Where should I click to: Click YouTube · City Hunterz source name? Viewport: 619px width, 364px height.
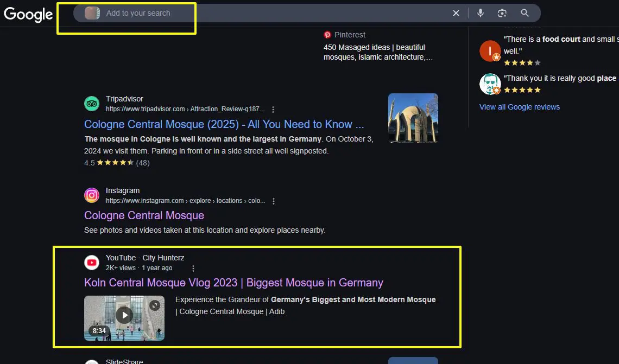145,258
